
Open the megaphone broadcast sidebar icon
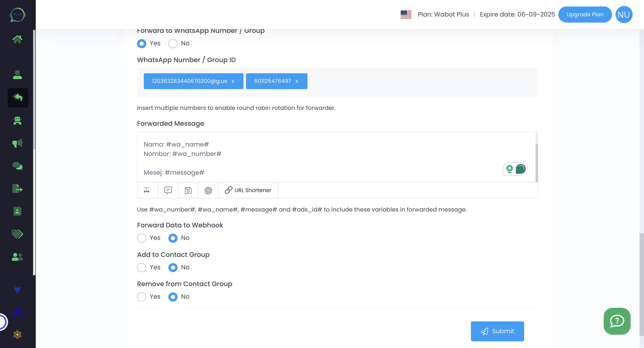click(17, 143)
